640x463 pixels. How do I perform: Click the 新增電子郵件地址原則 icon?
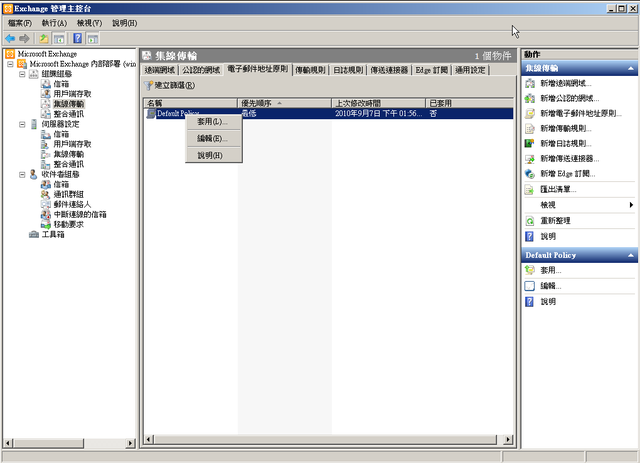(530, 114)
